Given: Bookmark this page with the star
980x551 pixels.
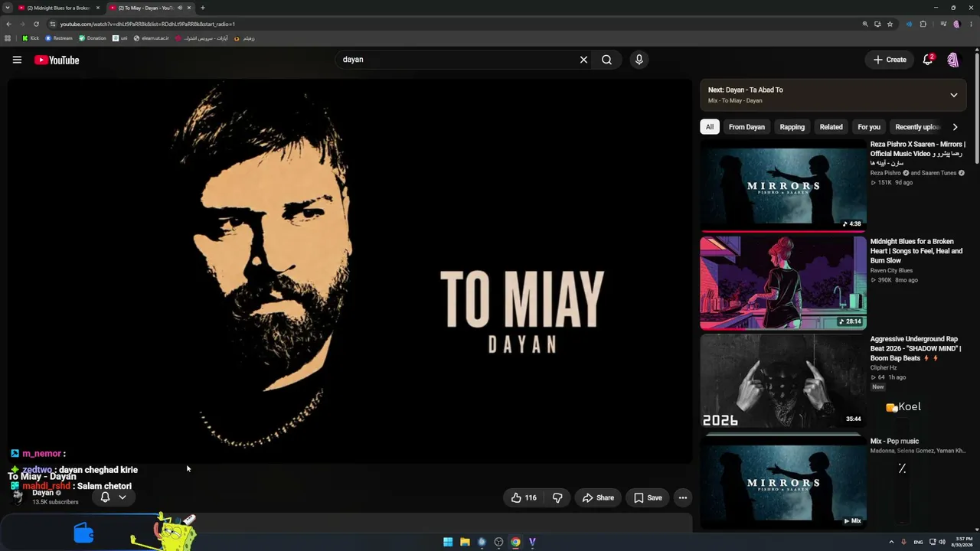Looking at the screenshot, I should point(890,24).
